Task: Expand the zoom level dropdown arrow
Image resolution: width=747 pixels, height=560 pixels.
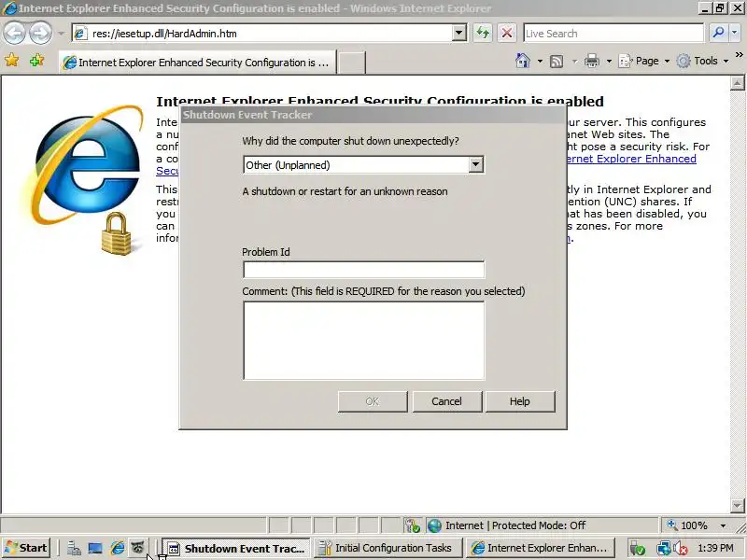Action: point(723,525)
